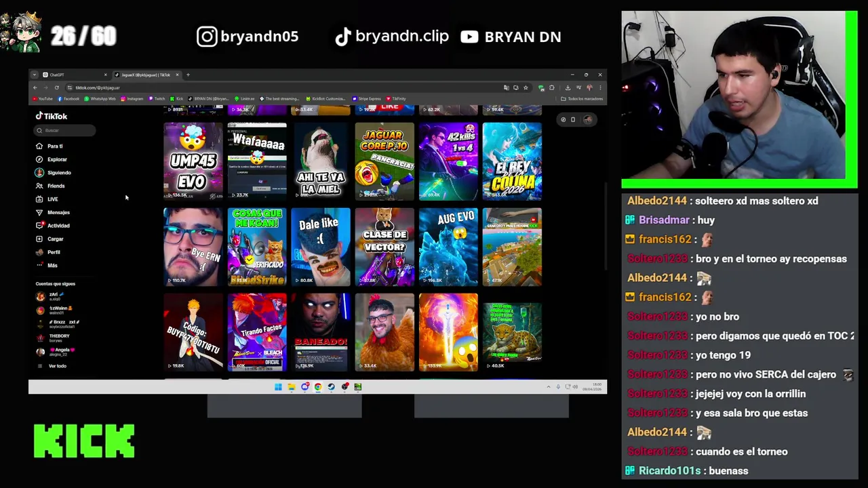
Task: Open the UMP45 EVO video
Action: pos(193,161)
